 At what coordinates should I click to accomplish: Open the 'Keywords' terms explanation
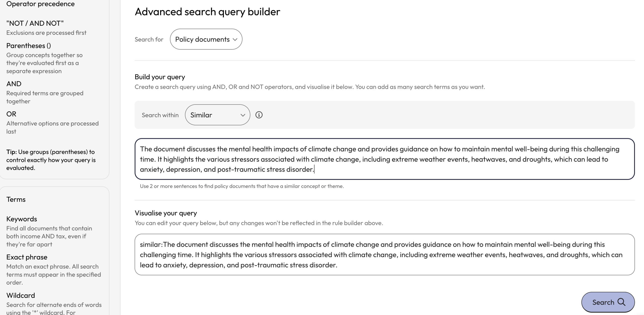click(x=21, y=219)
